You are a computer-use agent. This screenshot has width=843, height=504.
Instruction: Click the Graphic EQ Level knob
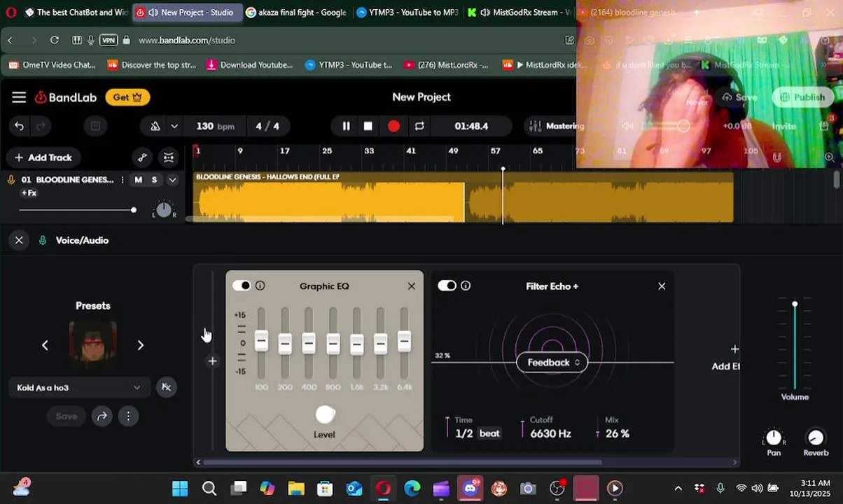click(325, 414)
